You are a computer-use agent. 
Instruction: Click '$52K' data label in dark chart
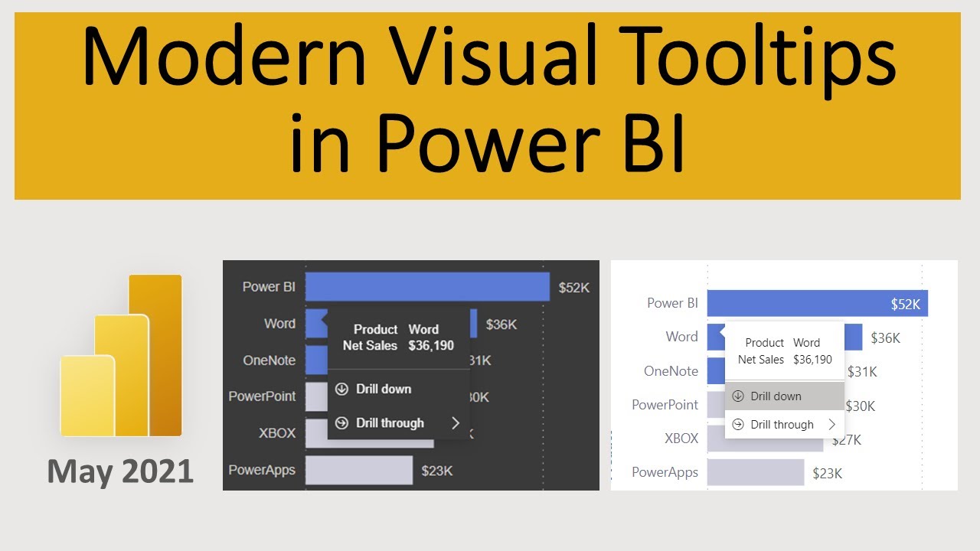coord(574,288)
